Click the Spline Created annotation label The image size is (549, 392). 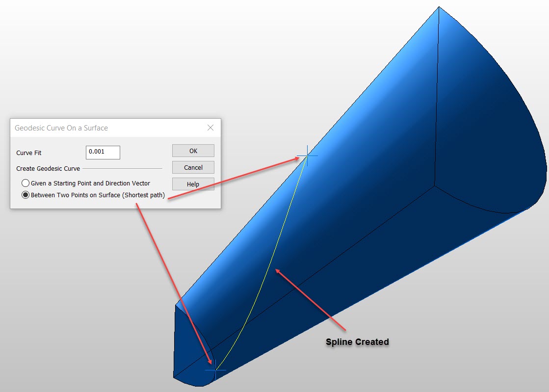(x=357, y=342)
